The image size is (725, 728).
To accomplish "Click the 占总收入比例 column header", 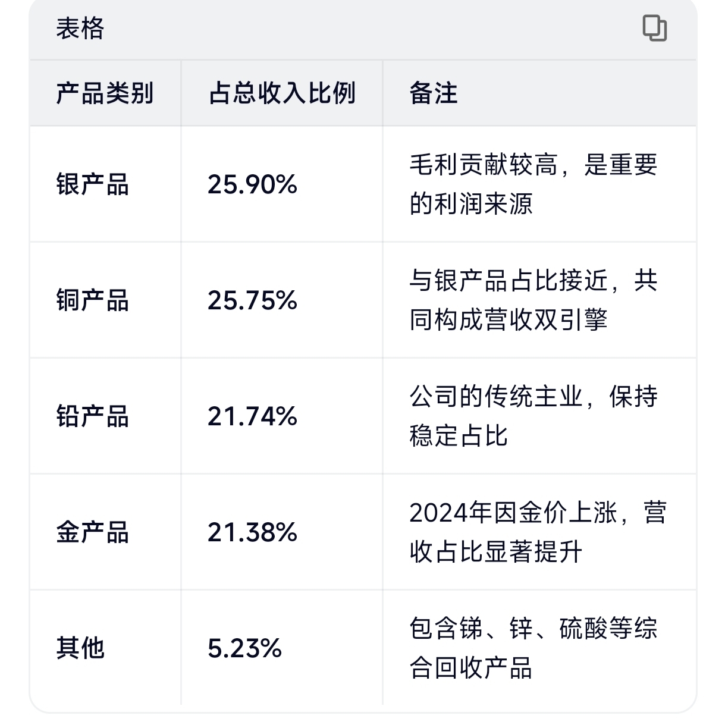I will [x=282, y=93].
